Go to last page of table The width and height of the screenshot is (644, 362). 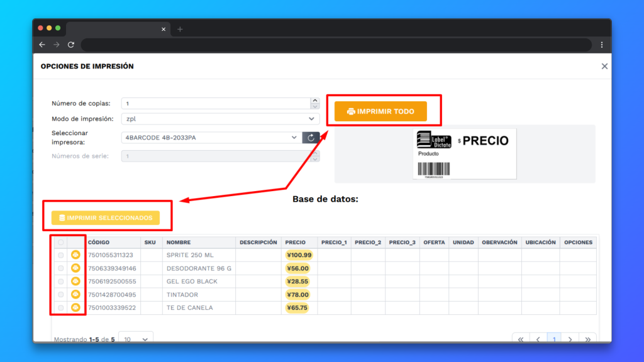(x=588, y=339)
